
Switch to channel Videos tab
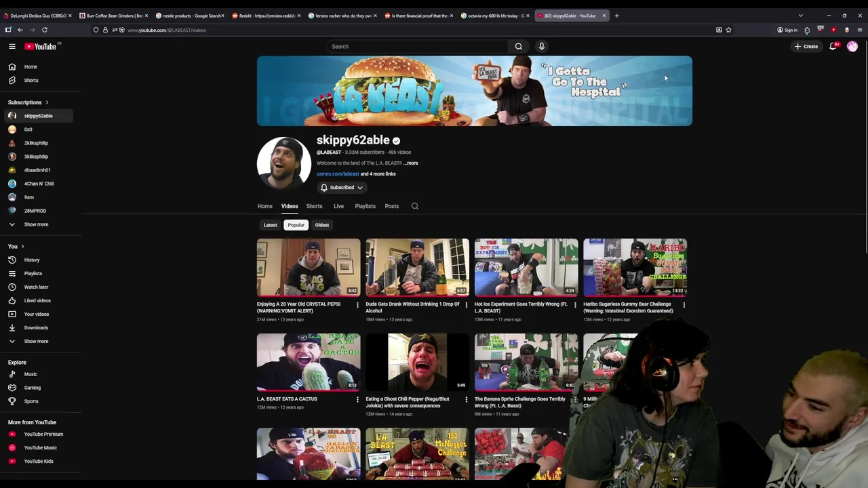point(290,206)
